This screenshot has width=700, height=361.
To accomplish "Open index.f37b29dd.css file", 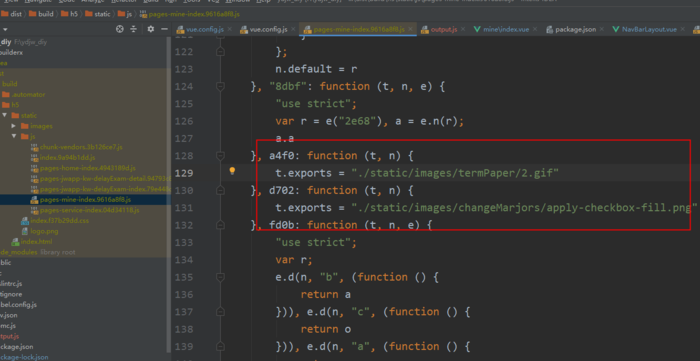I will (x=55, y=221).
